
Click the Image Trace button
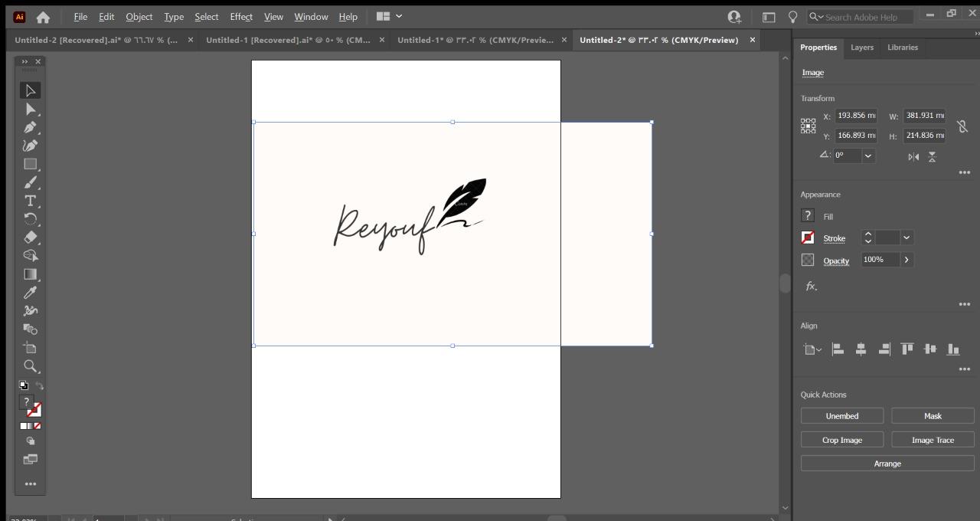pos(933,440)
